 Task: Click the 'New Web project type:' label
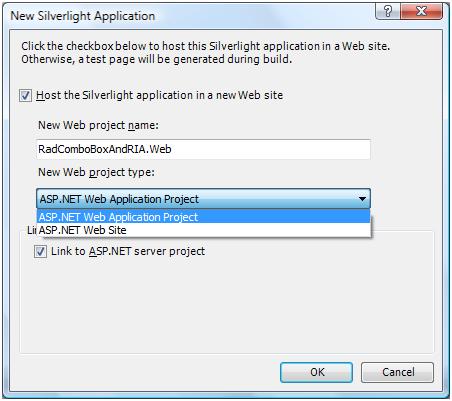96,172
